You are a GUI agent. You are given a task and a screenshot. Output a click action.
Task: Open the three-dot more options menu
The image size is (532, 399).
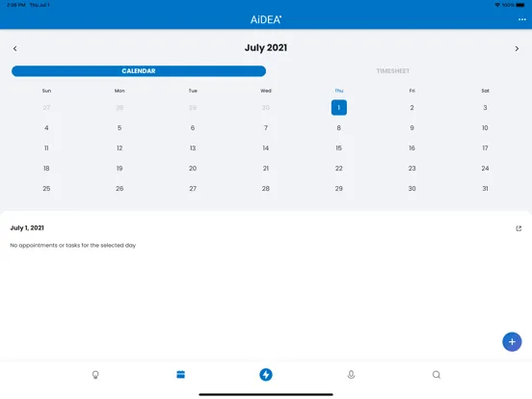(x=521, y=19)
